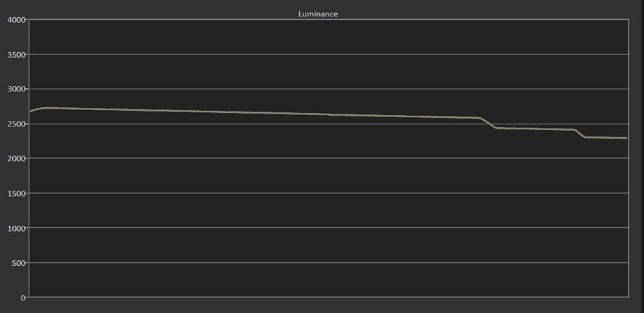The height and width of the screenshot is (313, 644).
Task: Click the 500 y-axis label
Action: click(x=20, y=262)
